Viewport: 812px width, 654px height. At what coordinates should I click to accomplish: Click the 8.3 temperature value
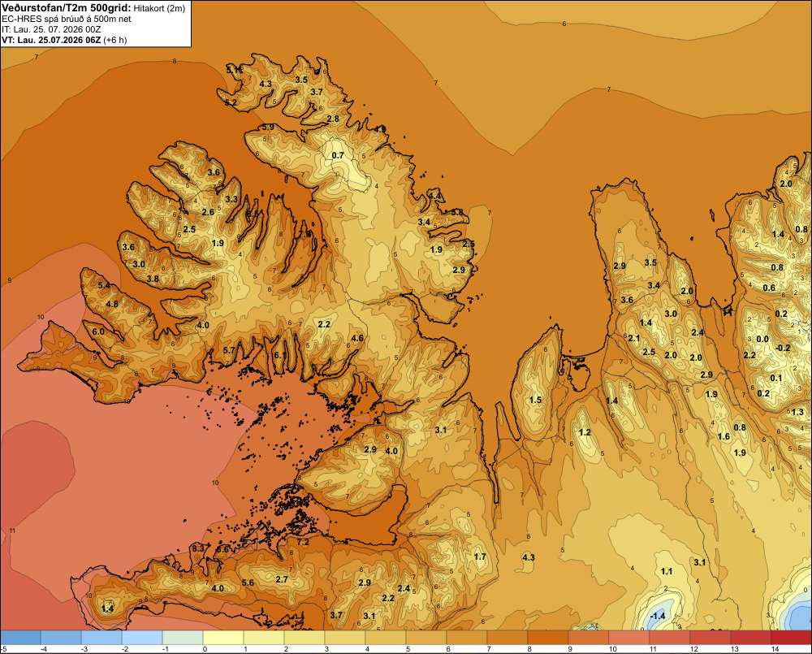tap(198, 548)
